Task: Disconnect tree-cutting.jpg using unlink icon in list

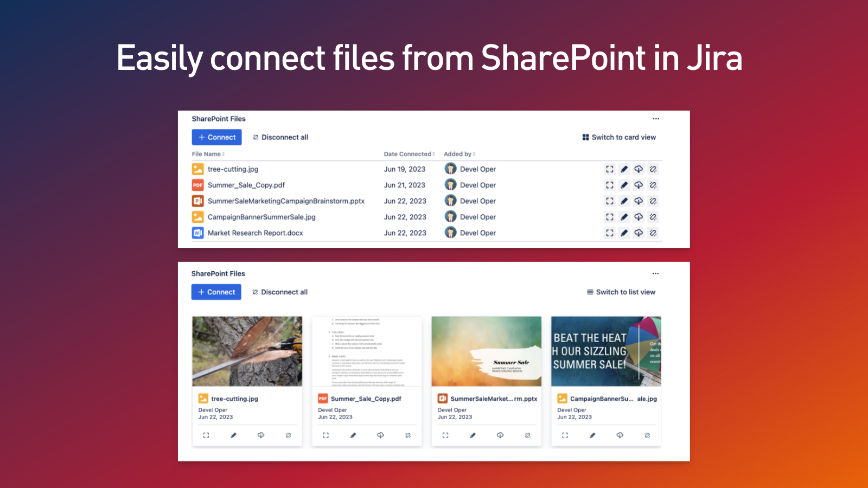Action: coord(653,169)
